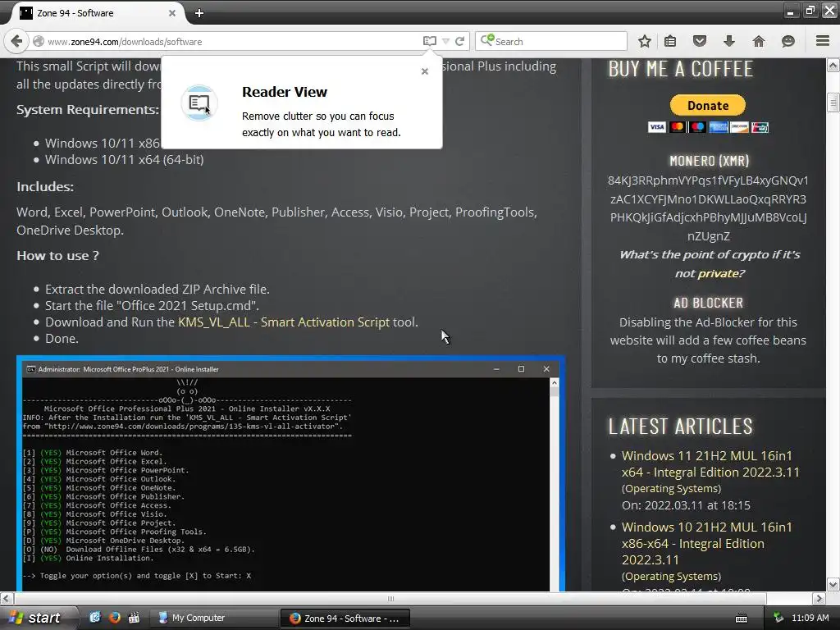Click the vertical scrollbar down arrow
Screen dimensions: 840x630
click(x=833, y=584)
